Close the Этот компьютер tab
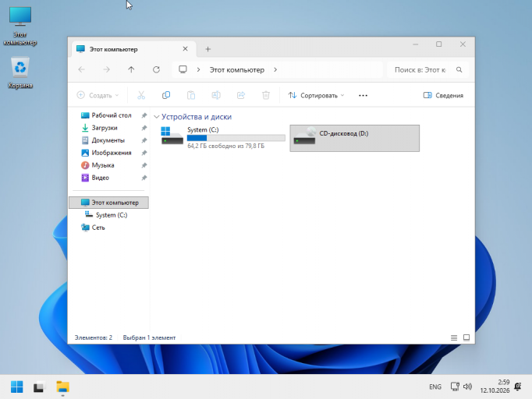 point(185,49)
